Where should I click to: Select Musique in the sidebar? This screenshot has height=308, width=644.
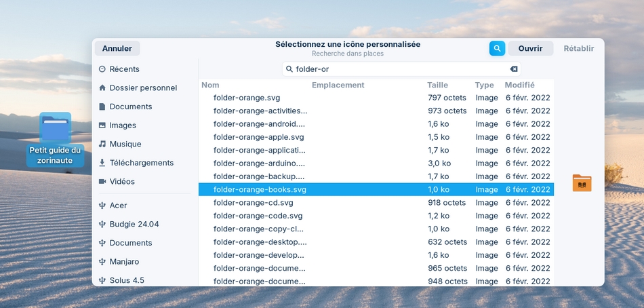(125, 145)
